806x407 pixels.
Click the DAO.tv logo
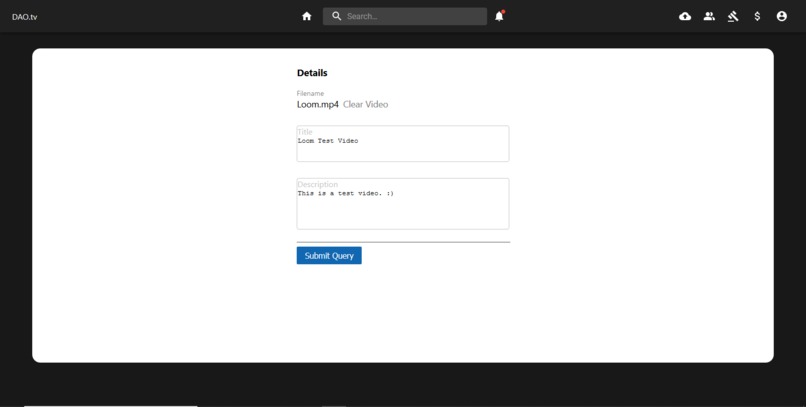click(25, 17)
